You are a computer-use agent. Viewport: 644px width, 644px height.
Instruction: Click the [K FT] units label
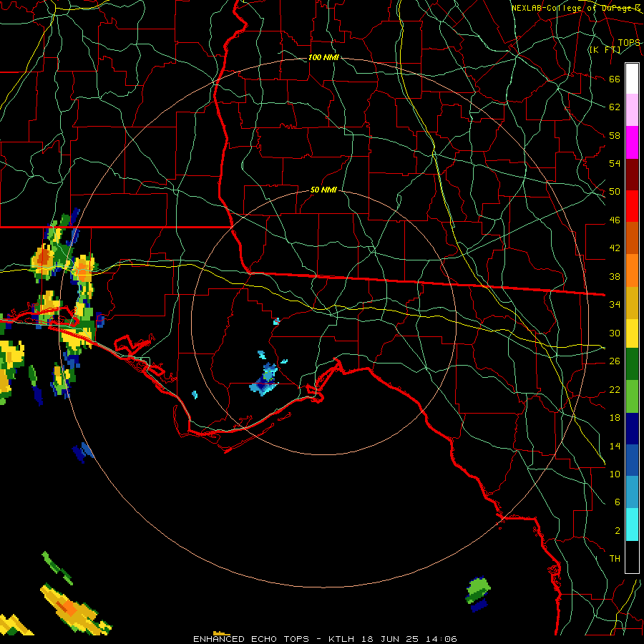[605, 49]
